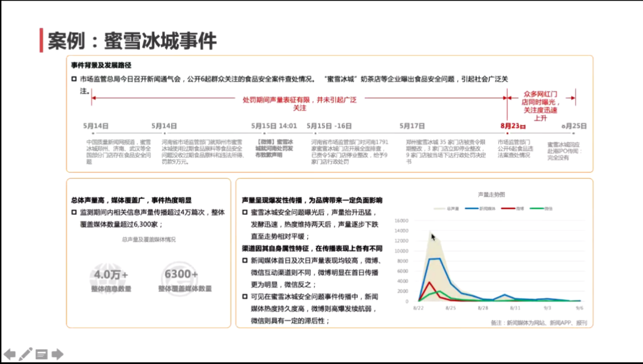The height and width of the screenshot is (364, 643).
Task: Click the chart title 声量走势图
Action: (491, 194)
